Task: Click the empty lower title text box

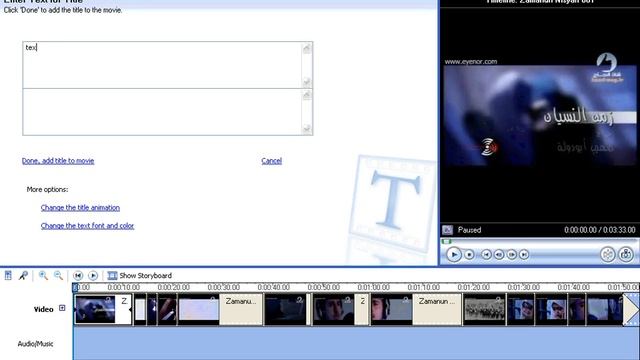Action: 162,112
